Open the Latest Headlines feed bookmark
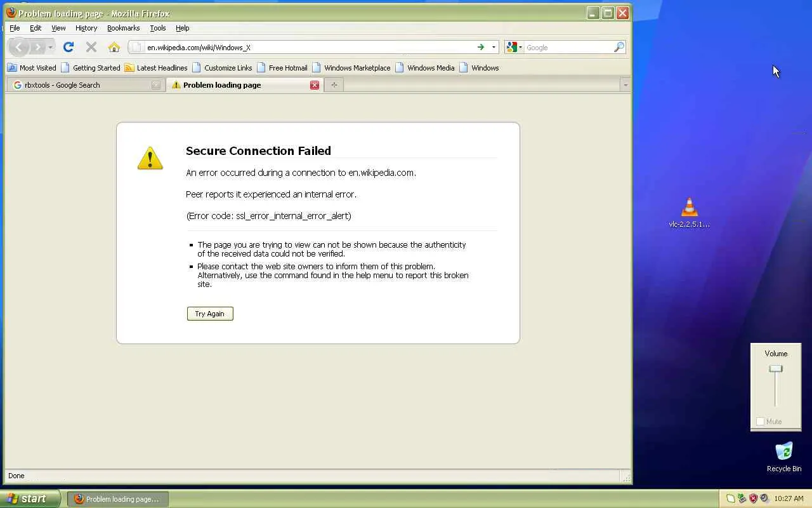This screenshot has height=508, width=812. (x=156, y=68)
